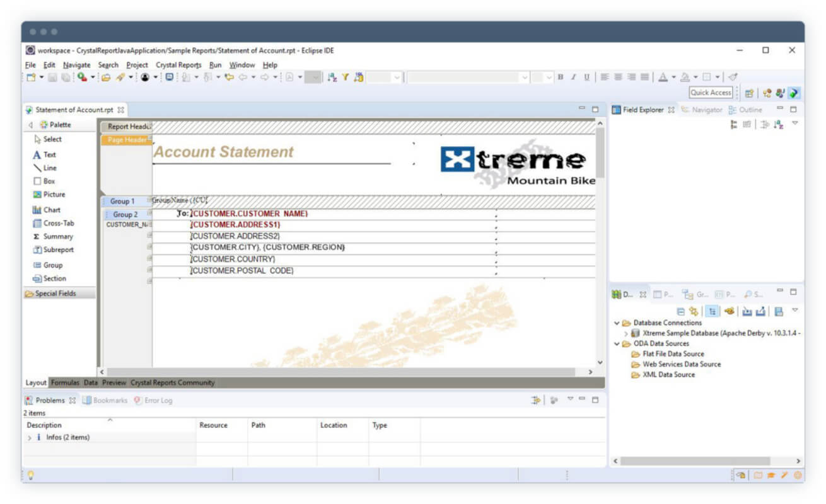Open the Window menu
This screenshot has width=826, height=504.
coord(242,65)
